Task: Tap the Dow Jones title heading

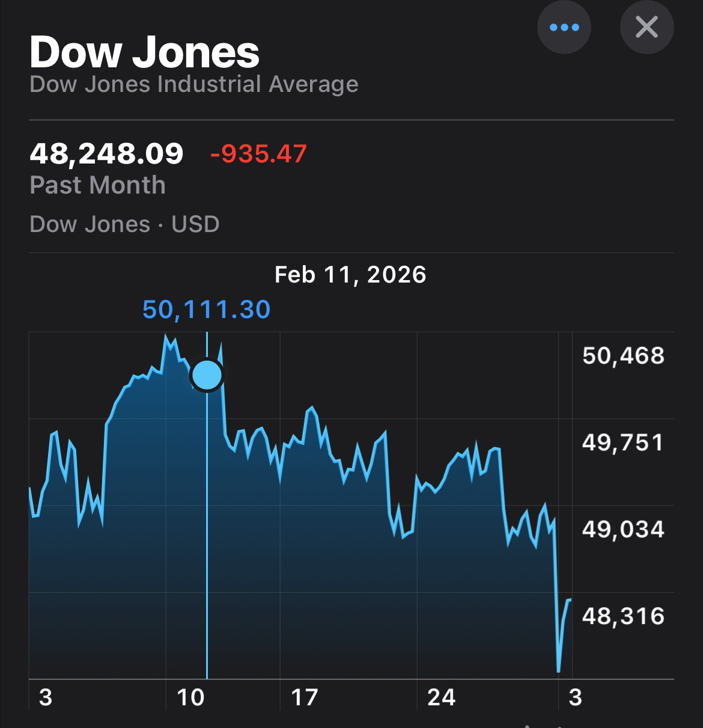Action: point(144,52)
